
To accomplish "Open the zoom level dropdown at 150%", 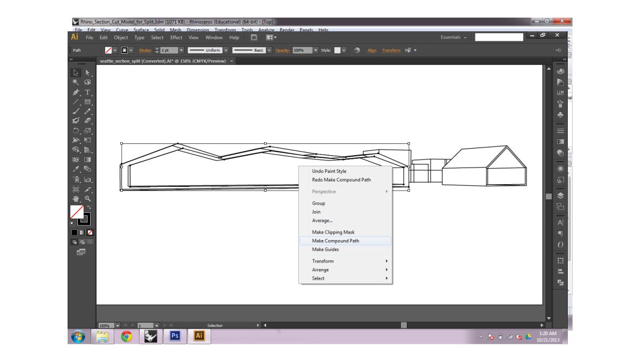I will point(118,325).
